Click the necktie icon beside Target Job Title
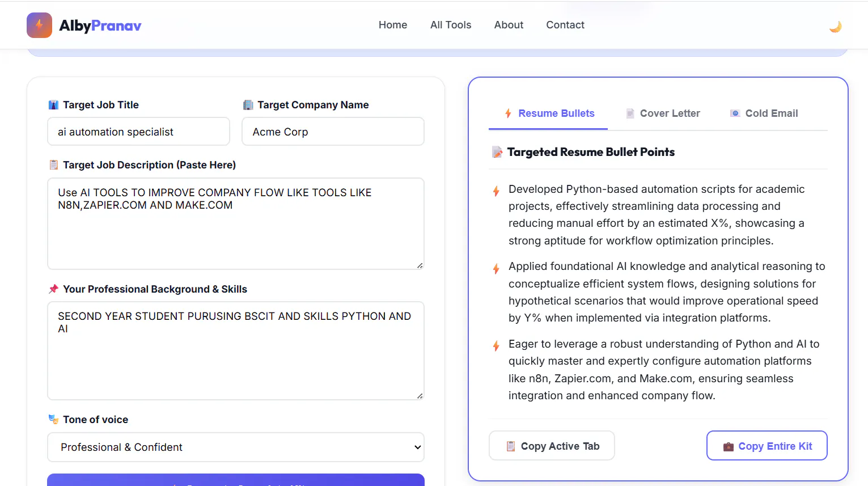Image resolution: width=868 pixels, height=486 pixels. pos(53,105)
